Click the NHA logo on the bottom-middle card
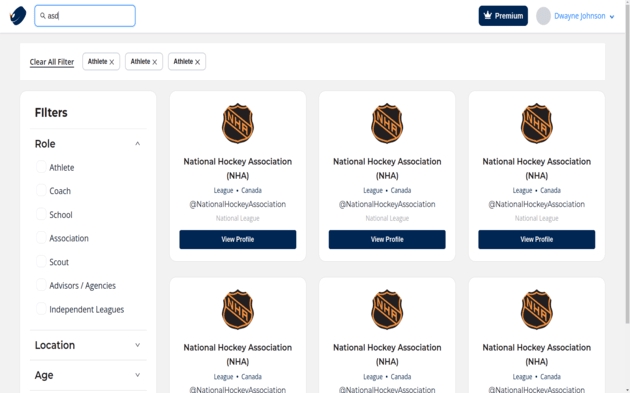The height and width of the screenshot is (393, 630). [387, 309]
